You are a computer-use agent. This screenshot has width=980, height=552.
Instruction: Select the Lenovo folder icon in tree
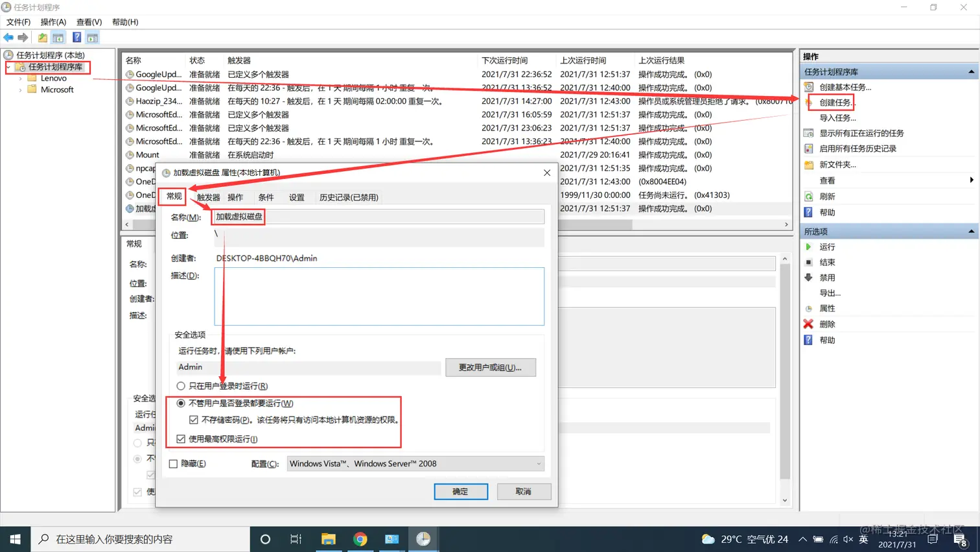point(32,78)
